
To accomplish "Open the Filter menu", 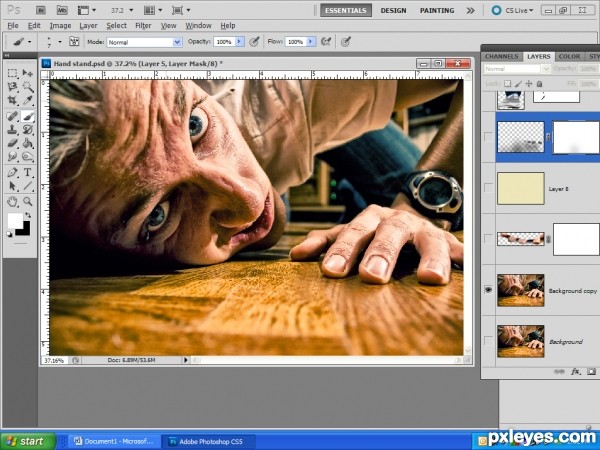I will coord(143,26).
